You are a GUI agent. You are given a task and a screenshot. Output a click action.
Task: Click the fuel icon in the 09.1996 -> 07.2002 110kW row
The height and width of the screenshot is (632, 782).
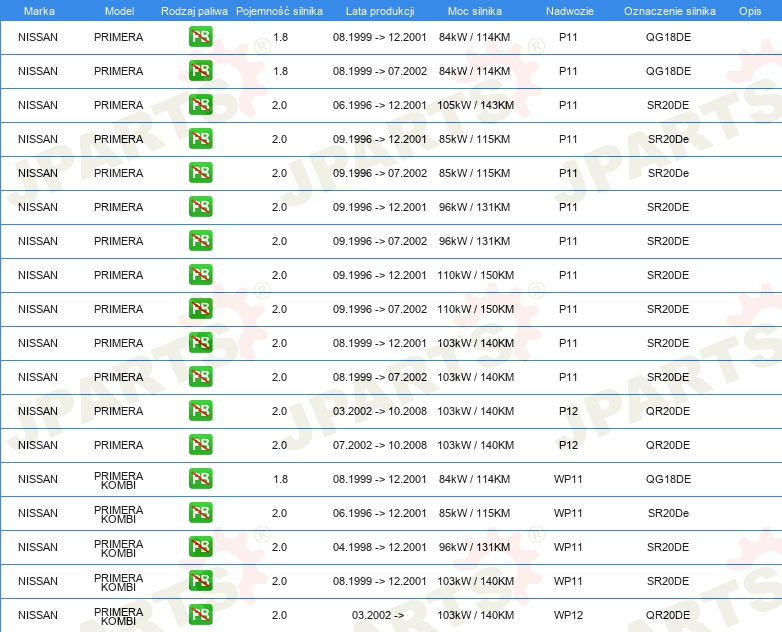tap(200, 308)
